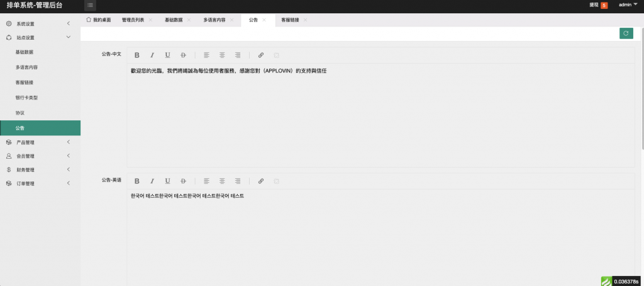Click the 系统设置 gear icon
The height and width of the screenshot is (286, 644).
click(9, 24)
